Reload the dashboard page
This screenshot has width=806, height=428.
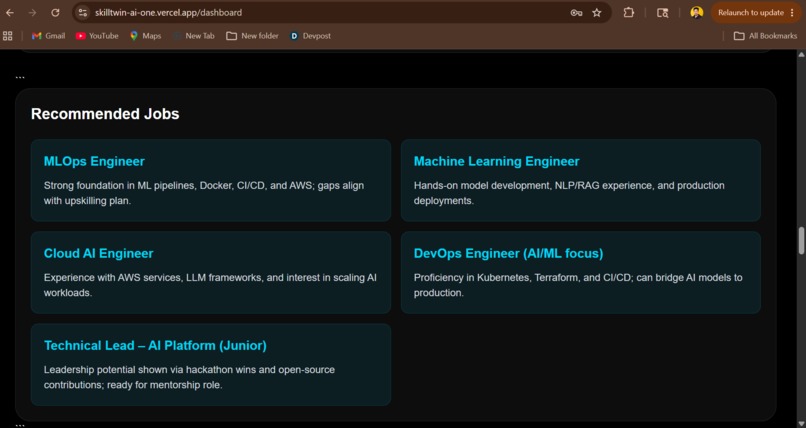(x=55, y=13)
